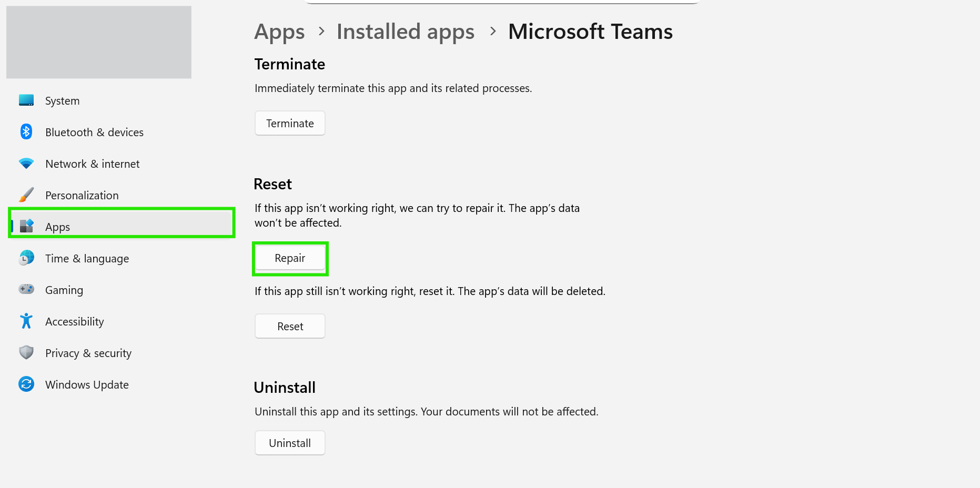Click the Accessibility figure icon
Viewport: 980px width, 488px height.
(x=26, y=321)
